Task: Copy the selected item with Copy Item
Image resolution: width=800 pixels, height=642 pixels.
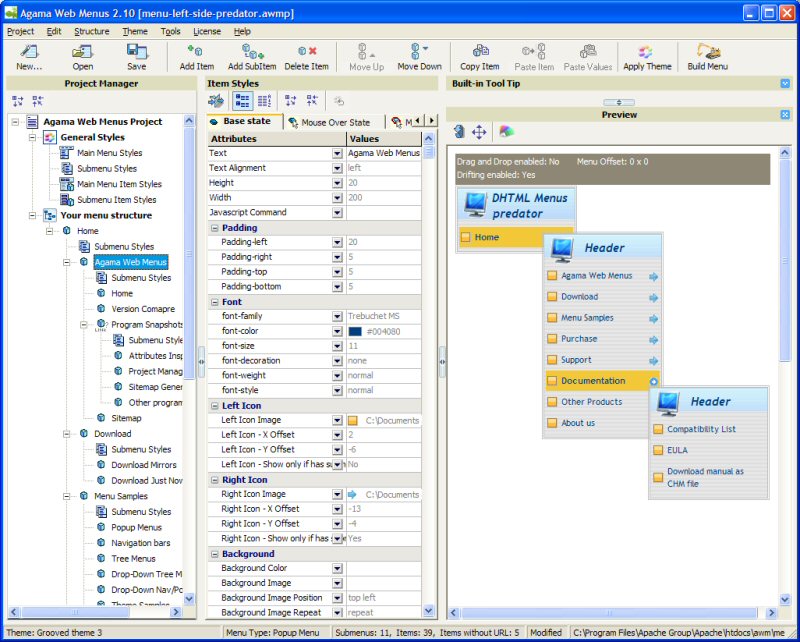Action: (x=480, y=57)
